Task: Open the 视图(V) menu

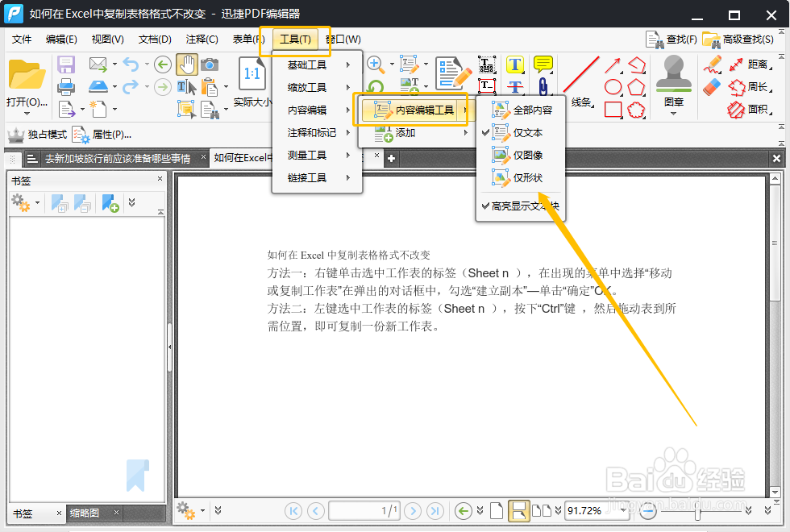Action: (108, 39)
